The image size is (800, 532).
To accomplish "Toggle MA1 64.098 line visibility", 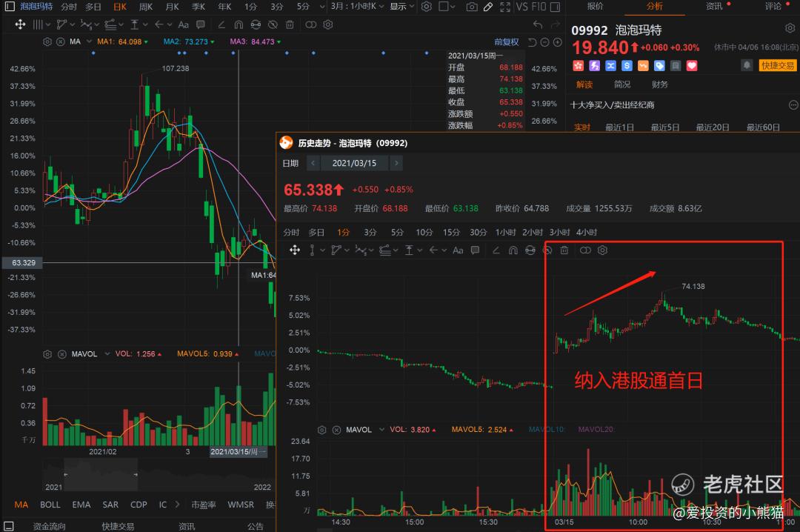I will tap(122, 41).
